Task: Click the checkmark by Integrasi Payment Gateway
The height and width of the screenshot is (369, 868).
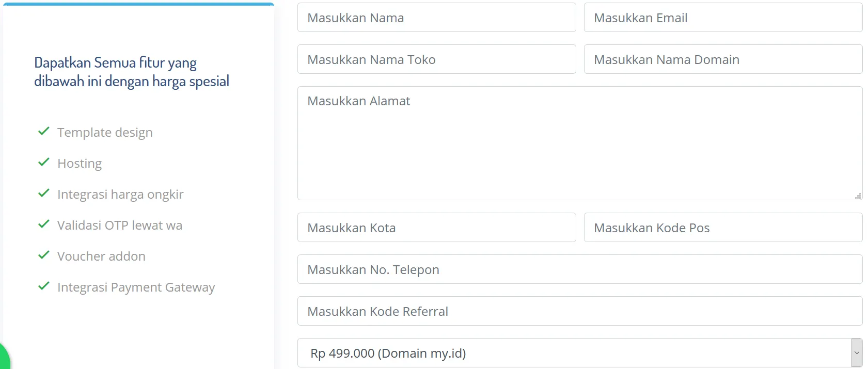Action: tap(44, 286)
